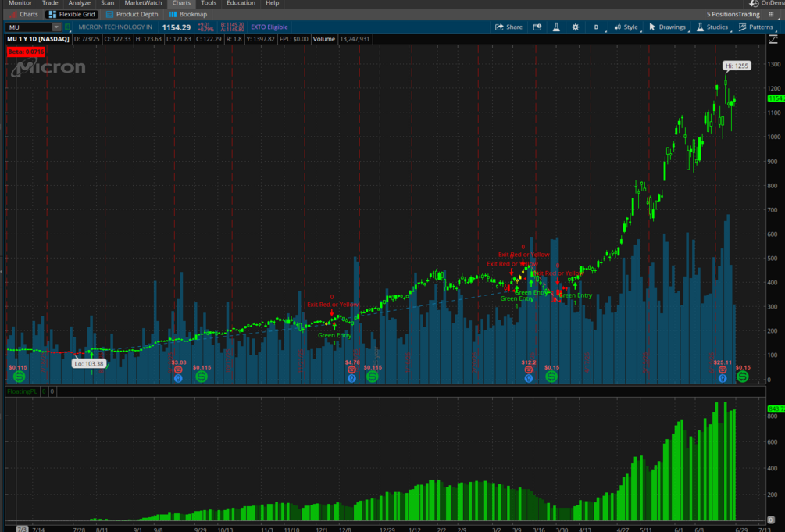Click the OnDemand button

(x=768, y=3)
